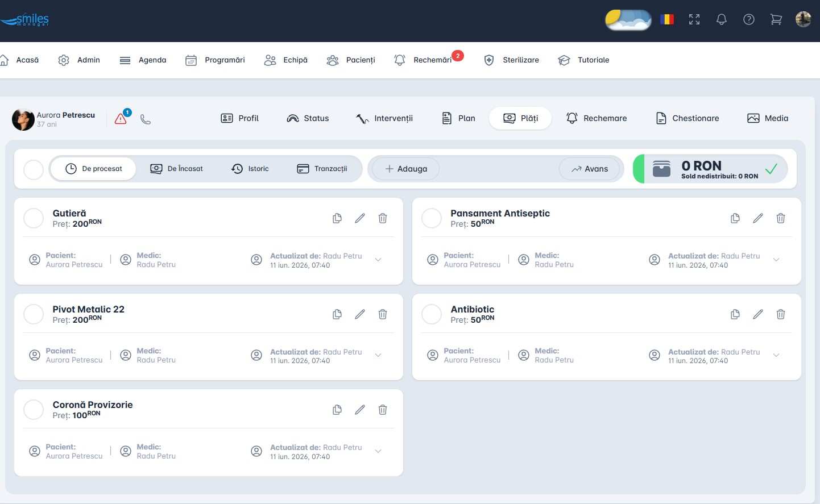Viewport: 820px width, 504px height.
Task: Delete the Pivot Metalic 22 item
Action: (383, 314)
